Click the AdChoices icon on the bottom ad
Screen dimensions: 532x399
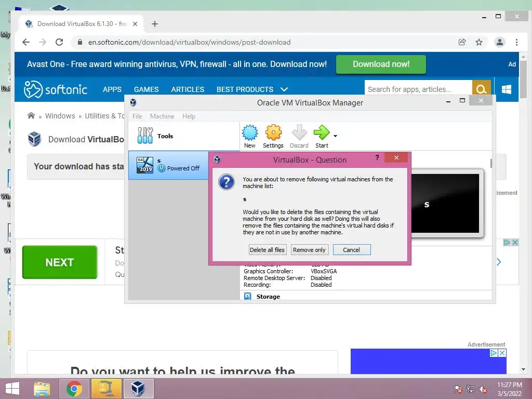pyautogui.click(x=507, y=242)
